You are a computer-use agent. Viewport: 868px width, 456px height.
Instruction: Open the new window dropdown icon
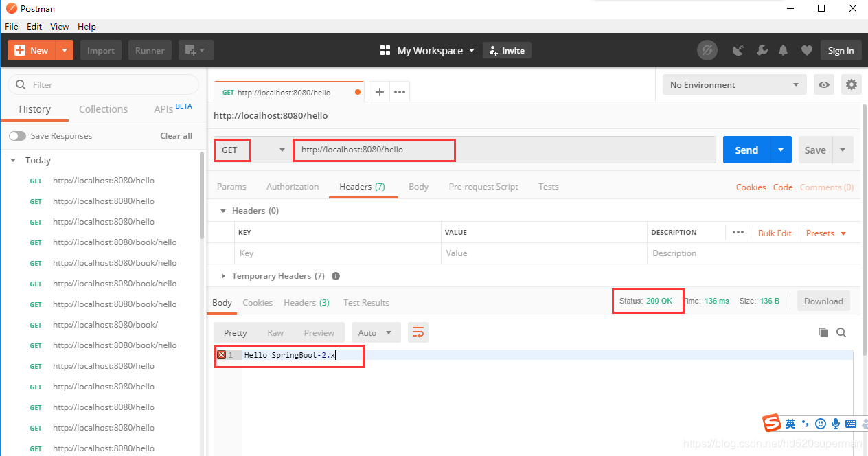[196, 50]
